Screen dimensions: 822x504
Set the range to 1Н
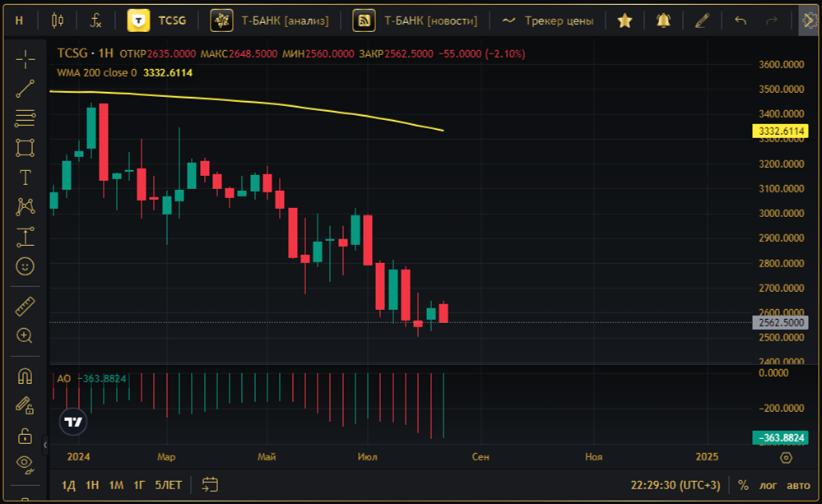point(92,485)
